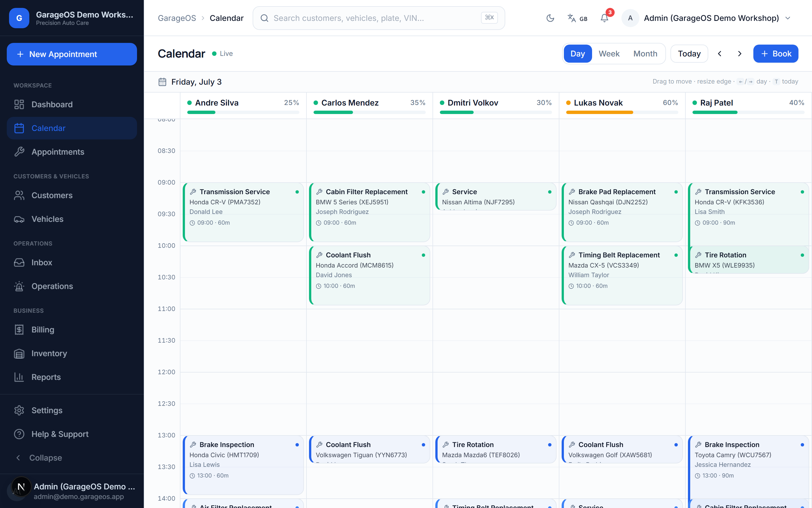Screen dimensions: 812x508
Task: Open Coolant Flush Volkswagen Tiguan appointment
Action: pos(369,449)
